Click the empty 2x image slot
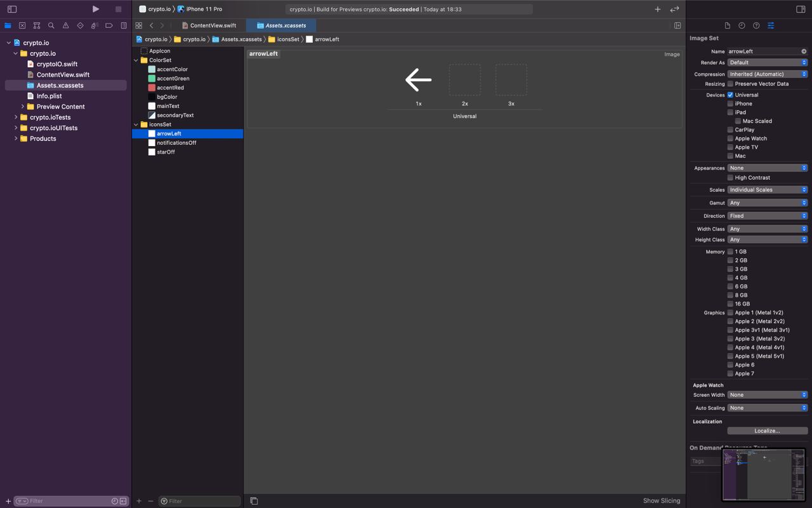 465,79
